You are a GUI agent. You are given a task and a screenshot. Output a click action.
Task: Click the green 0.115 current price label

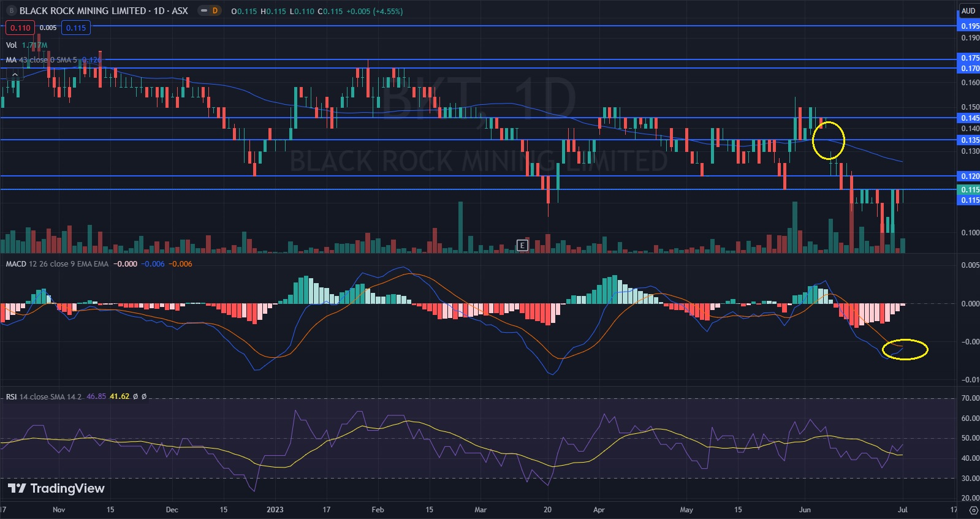(969, 190)
